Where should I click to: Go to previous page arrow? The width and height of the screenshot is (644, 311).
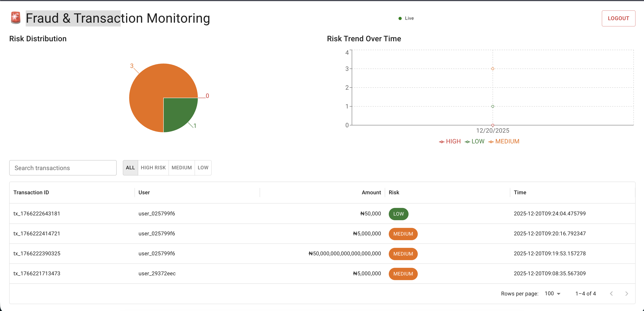(611, 294)
